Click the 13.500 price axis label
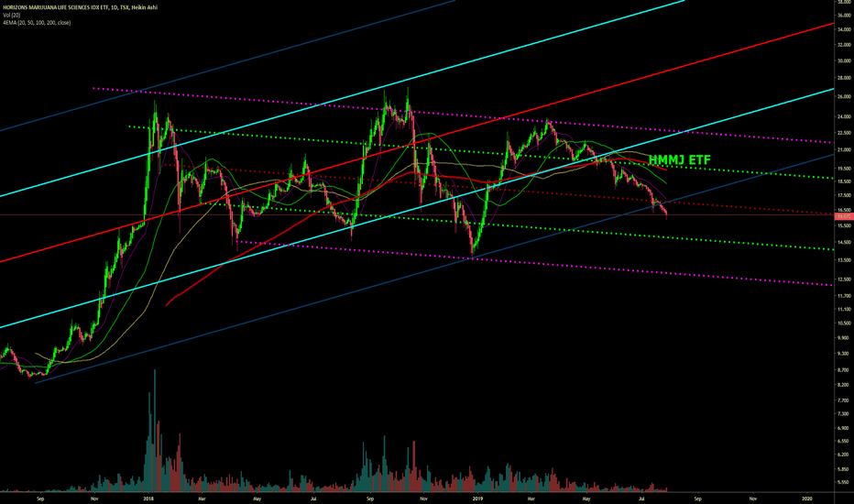 click(844, 260)
